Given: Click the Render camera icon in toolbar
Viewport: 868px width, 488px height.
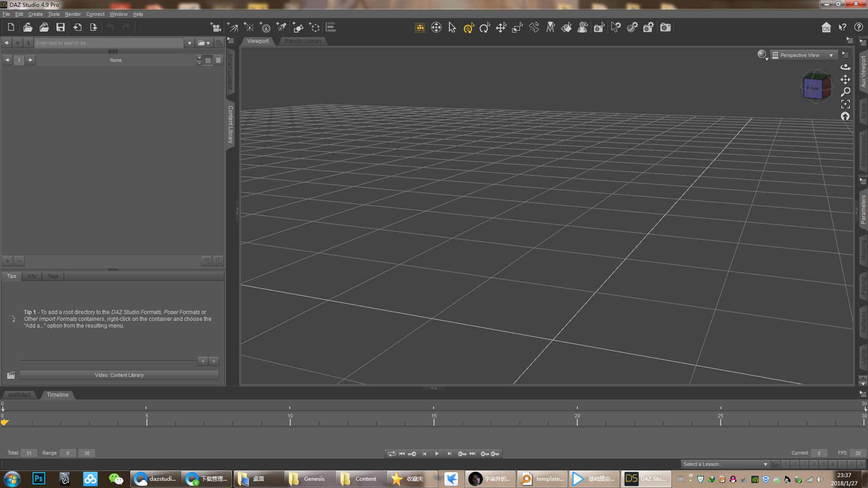Looking at the screenshot, I should [665, 28].
